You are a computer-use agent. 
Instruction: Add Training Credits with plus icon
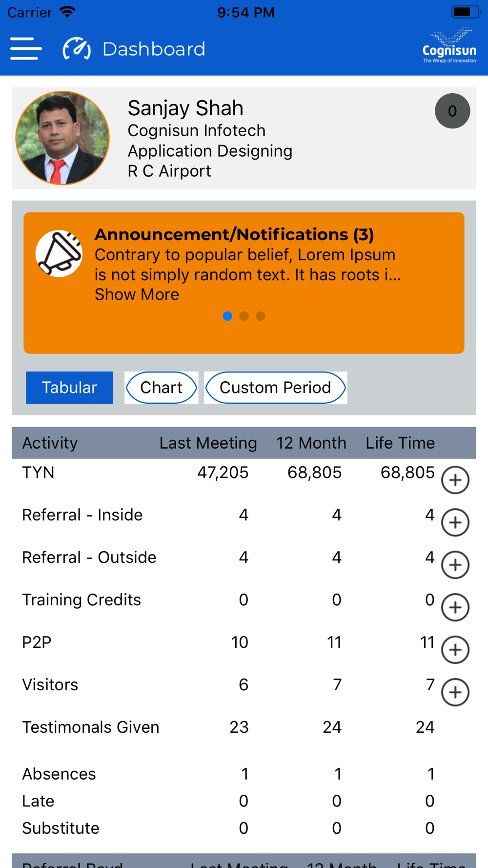(x=455, y=607)
